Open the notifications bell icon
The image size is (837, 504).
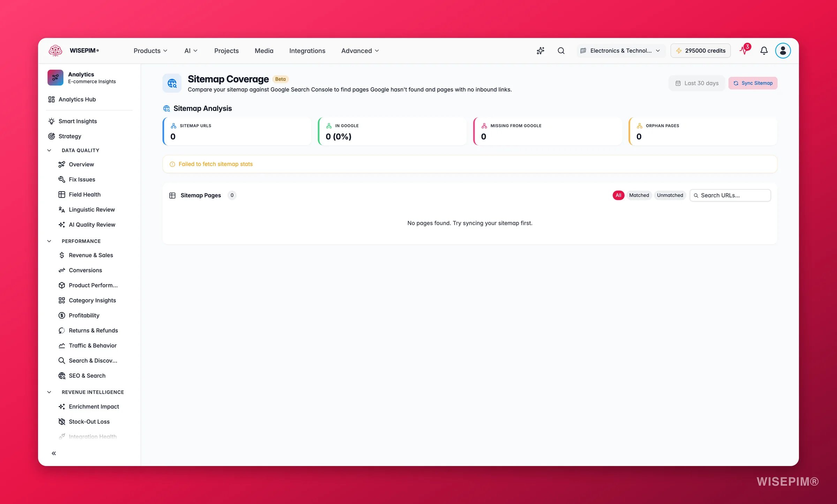pyautogui.click(x=764, y=51)
